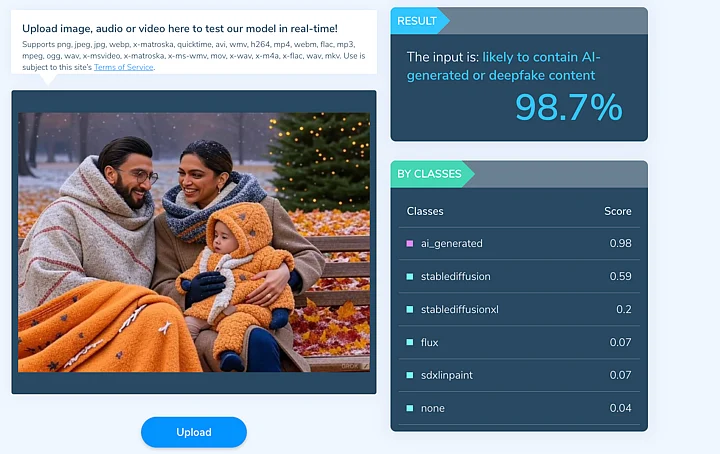Click the cyan marker beside sdxlinpaint
Image resolution: width=720 pixels, height=454 pixels.
pyautogui.click(x=410, y=375)
